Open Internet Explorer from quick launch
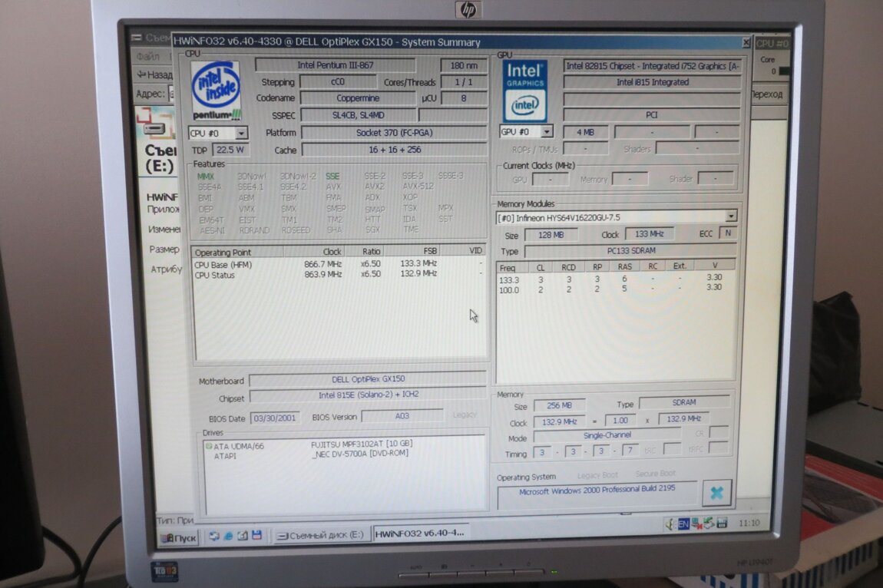The height and width of the screenshot is (588, 883). point(228,535)
